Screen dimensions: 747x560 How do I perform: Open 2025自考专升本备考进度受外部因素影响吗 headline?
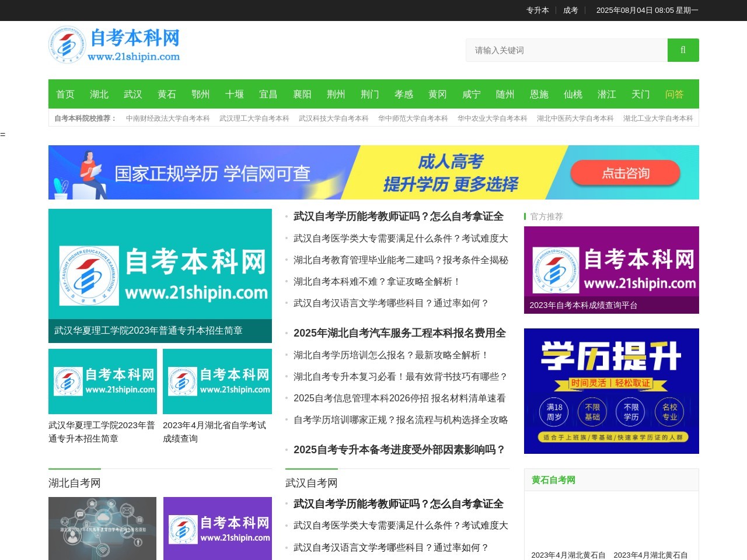tap(400, 450)
